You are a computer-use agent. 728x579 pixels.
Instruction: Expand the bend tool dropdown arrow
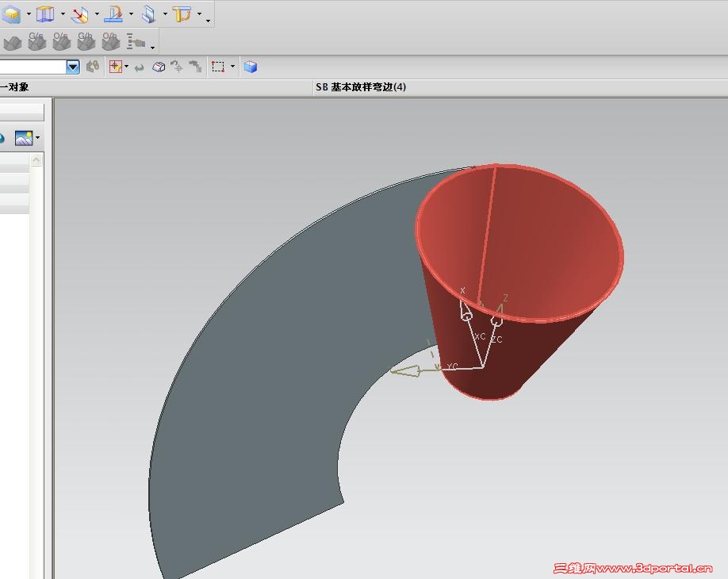click(131, 14)
